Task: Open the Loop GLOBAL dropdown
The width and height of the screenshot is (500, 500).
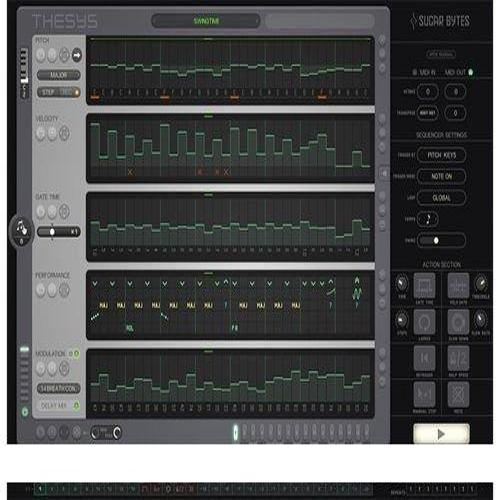Action: coord(441,198)
